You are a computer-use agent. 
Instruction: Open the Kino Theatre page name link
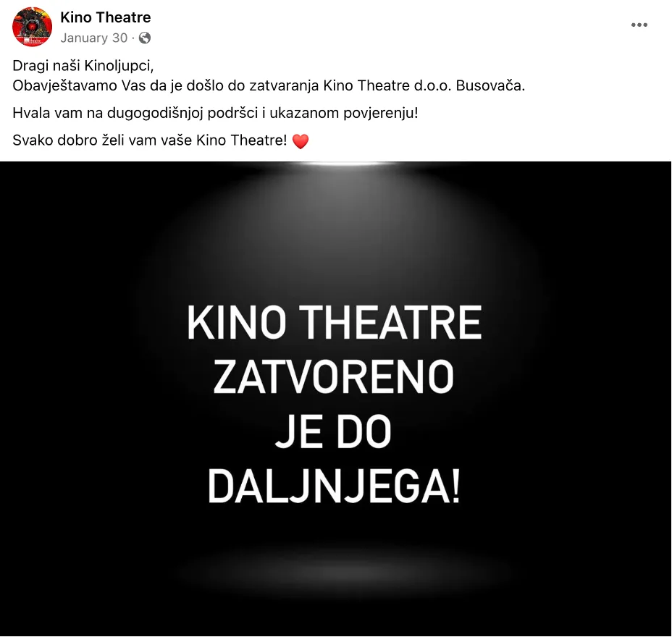point(106,17)
